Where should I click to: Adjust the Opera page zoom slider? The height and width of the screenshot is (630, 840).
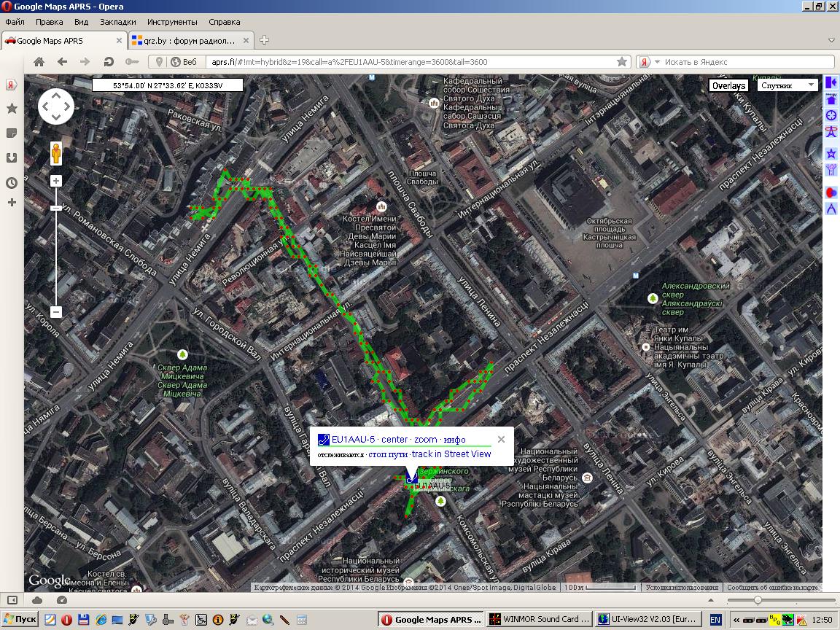coord(758,599)
